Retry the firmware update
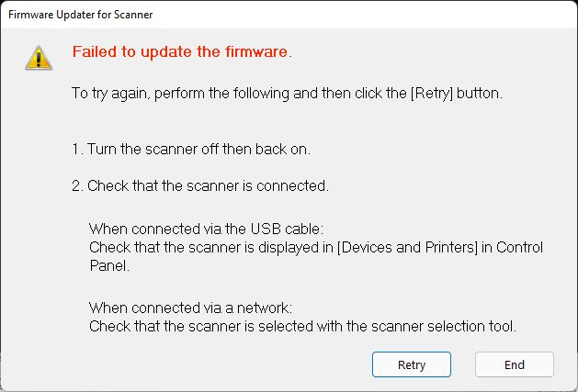 (412, 364)
